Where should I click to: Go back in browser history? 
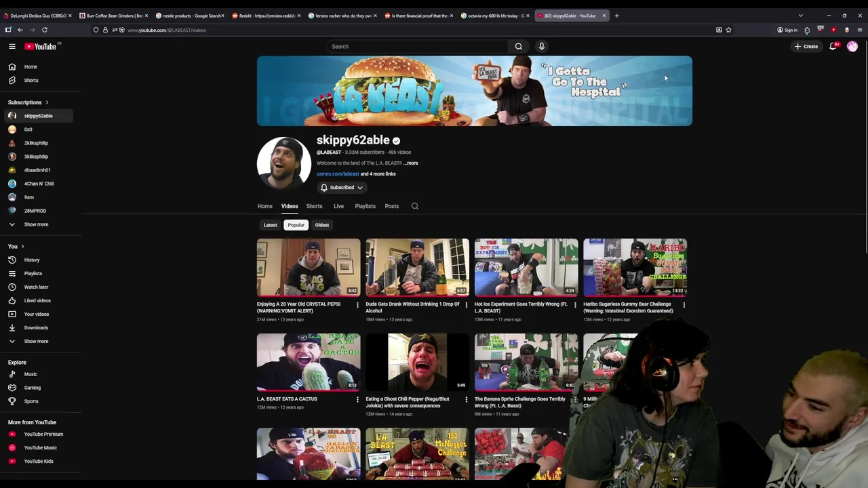tap(20, 30)
